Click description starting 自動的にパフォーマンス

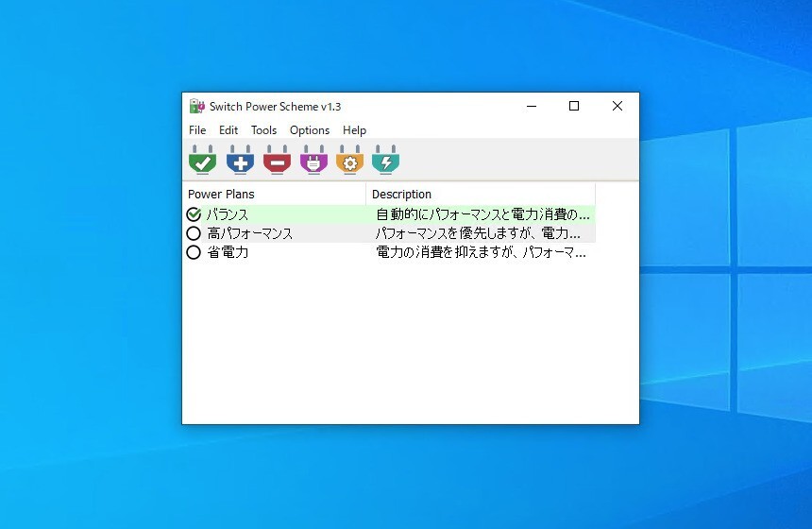(x=482, y=214)
